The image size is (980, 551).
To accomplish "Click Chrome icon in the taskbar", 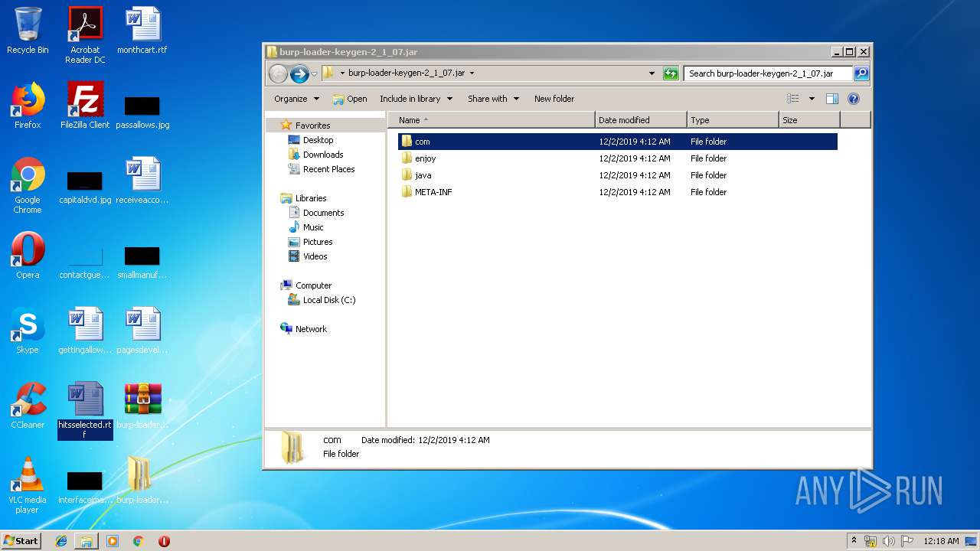I will (138, 541).
